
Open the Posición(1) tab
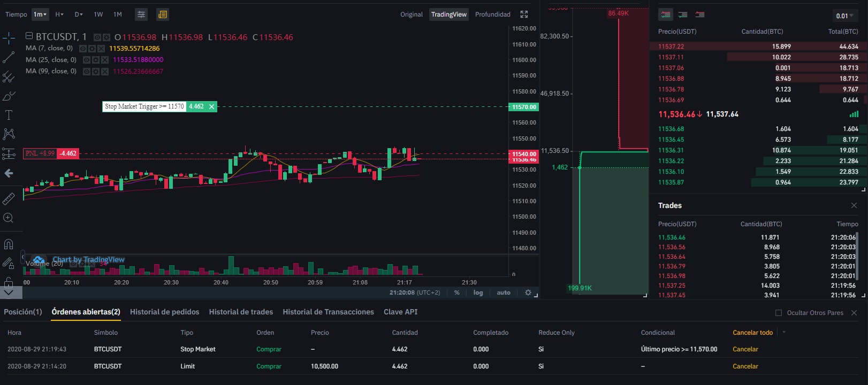[23, 312]
